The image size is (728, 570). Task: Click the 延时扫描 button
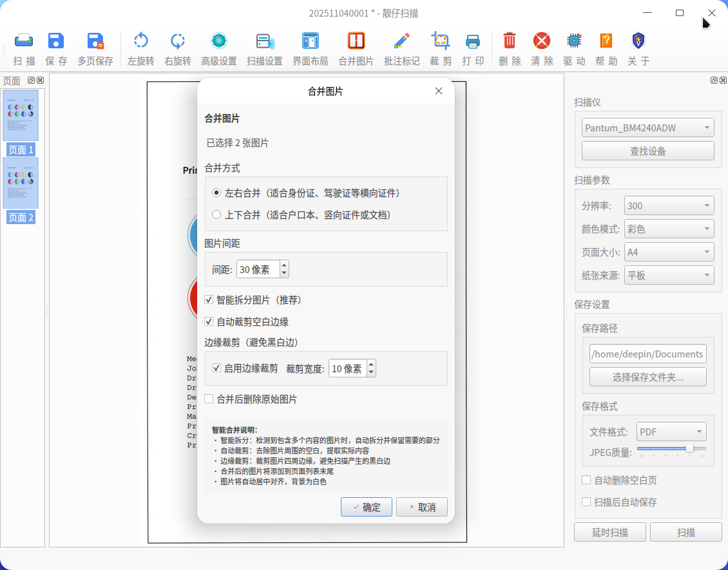[609, 532]
